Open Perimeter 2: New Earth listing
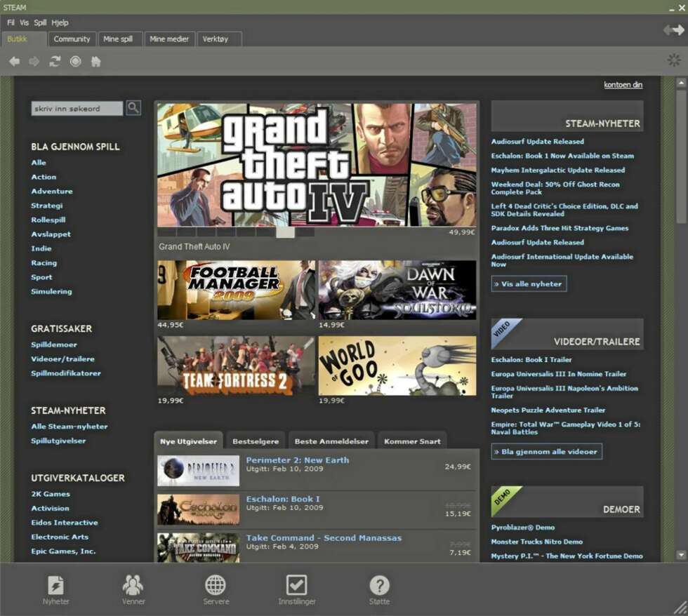Screen dimensions: 688x616 pyautogui.click(x=317, y=471)
